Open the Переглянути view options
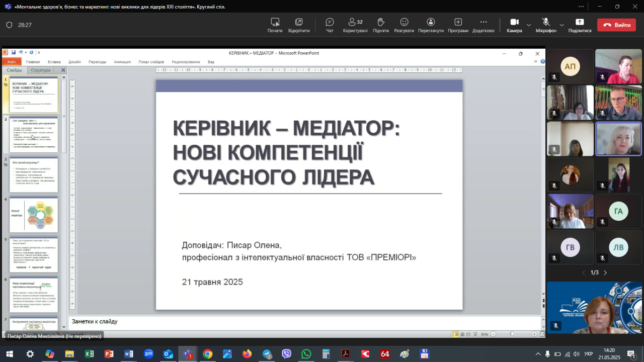This screenshot has height=362, width=644. 431,23
